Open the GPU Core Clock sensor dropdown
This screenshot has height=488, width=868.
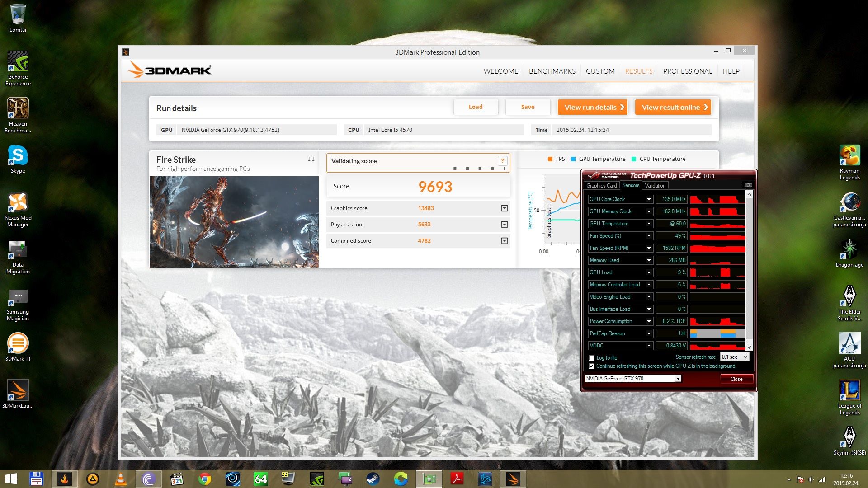[x=649, y=199]
